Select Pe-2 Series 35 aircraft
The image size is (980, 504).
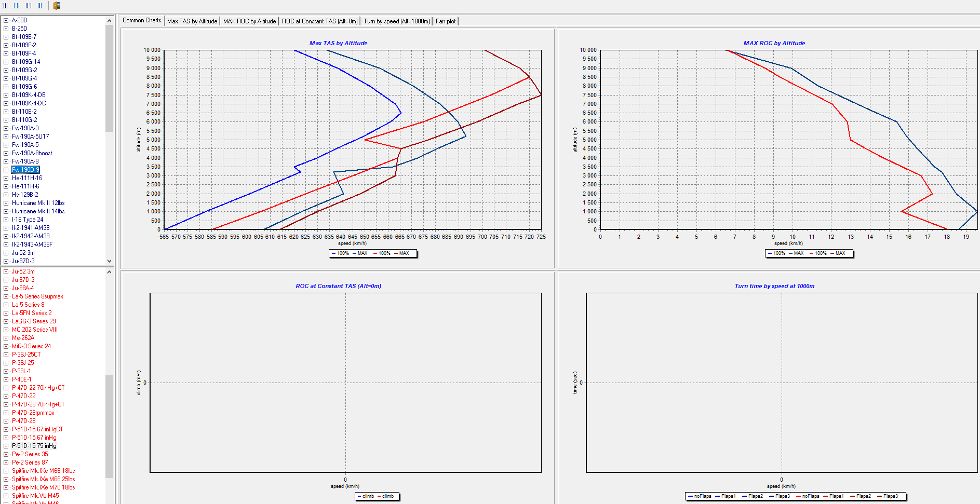30,454
